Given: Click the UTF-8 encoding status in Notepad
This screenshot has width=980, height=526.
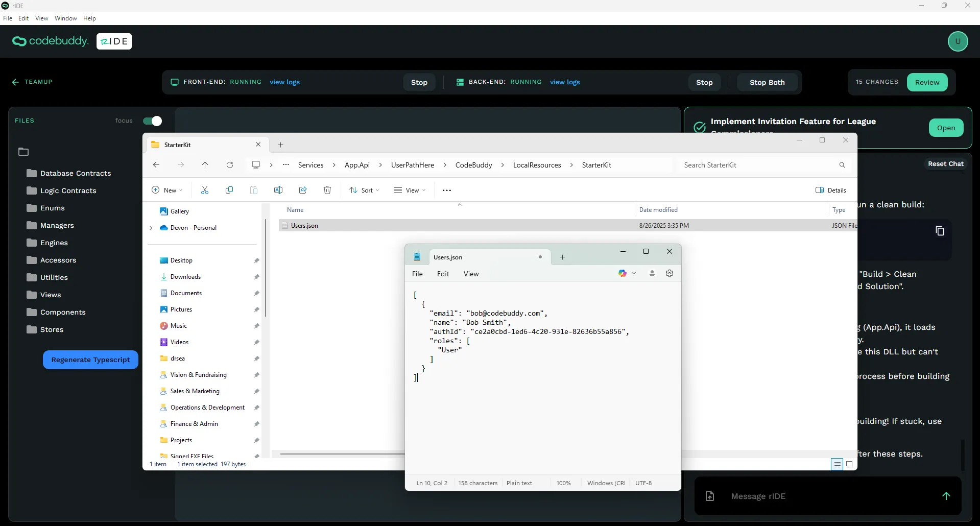Looking at the screenshot, I should pos(643,483).
